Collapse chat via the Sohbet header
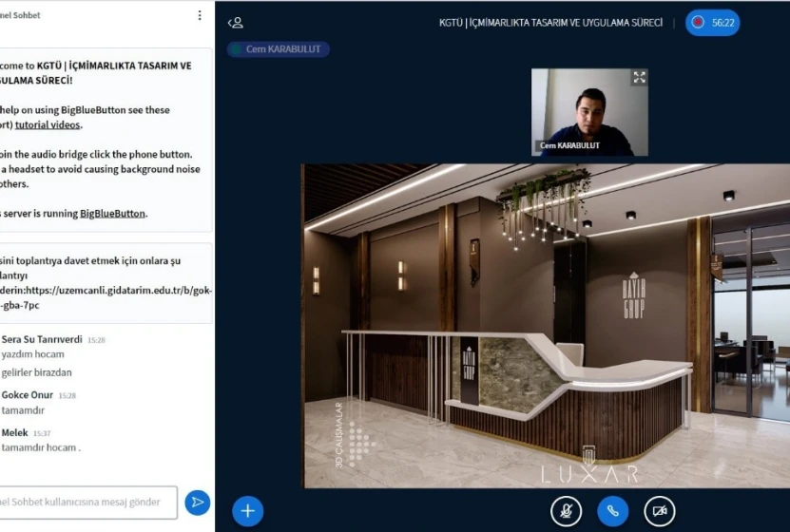The width and height of the screenshot is (790, 532). click(x=21, y=15)
